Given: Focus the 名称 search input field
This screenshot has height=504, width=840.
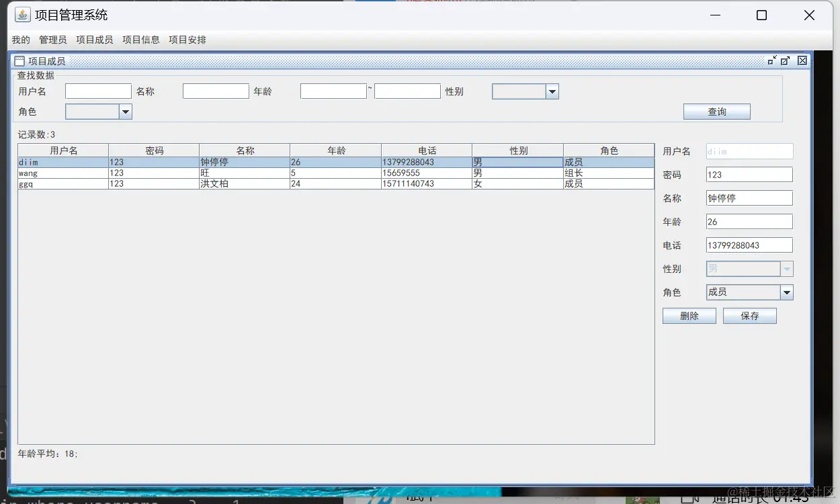Looking at the screenshot, I should (216, 91).
